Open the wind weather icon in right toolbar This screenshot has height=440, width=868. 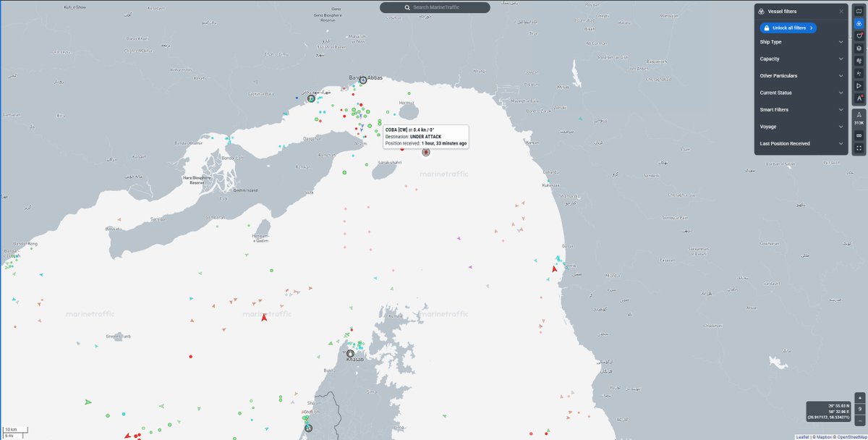pos(859,61)
